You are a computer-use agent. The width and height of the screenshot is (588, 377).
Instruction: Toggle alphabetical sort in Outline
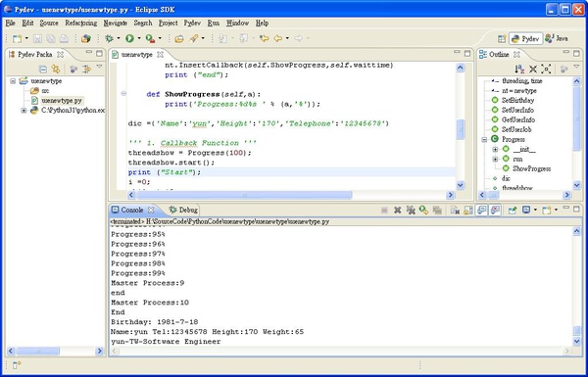tap(519, 69)
